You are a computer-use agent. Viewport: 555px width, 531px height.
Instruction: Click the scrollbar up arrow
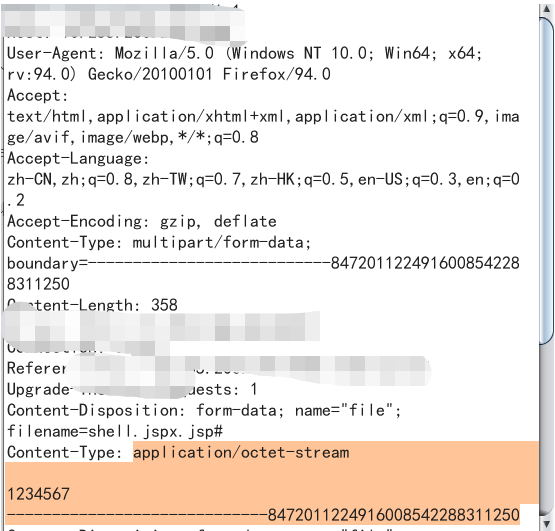pyautogui.click(x=547, y=9)
